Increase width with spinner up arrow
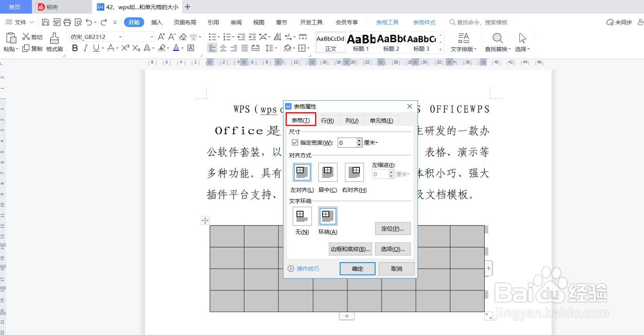The width and height of the screenshot is (644, 335). pyautogui.click(x=359, y=140)
